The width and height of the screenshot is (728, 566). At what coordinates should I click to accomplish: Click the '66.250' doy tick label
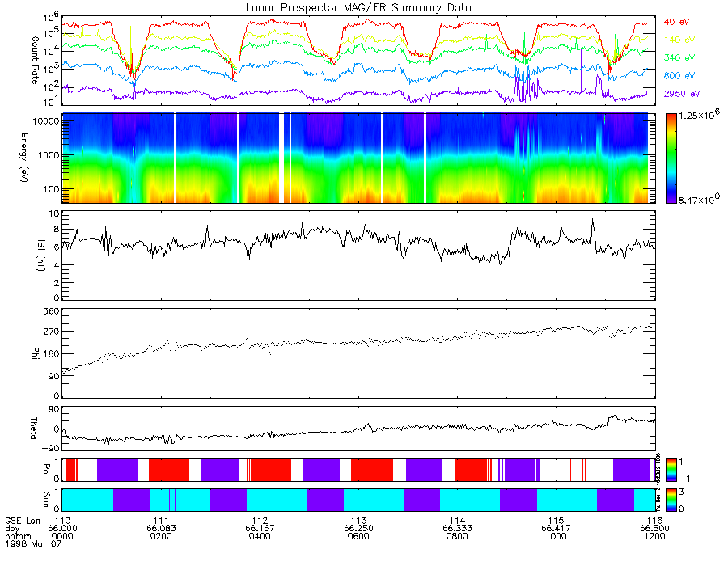point(358,529)
